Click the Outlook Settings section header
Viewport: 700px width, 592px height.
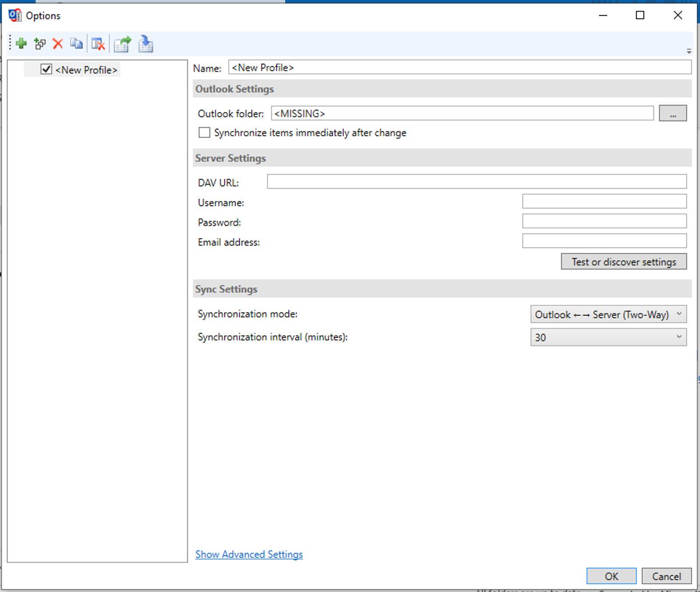pos(442,89)
